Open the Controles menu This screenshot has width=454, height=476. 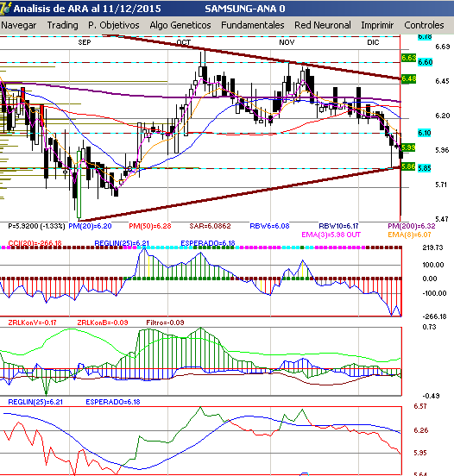pos(424,25)
